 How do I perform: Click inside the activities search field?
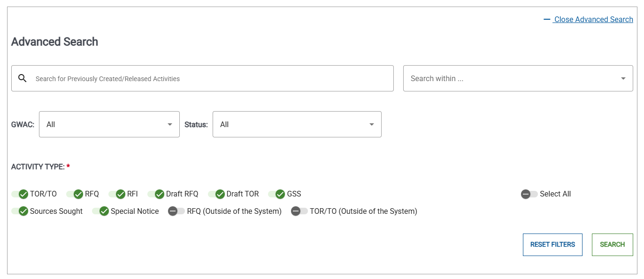[202, 78]
